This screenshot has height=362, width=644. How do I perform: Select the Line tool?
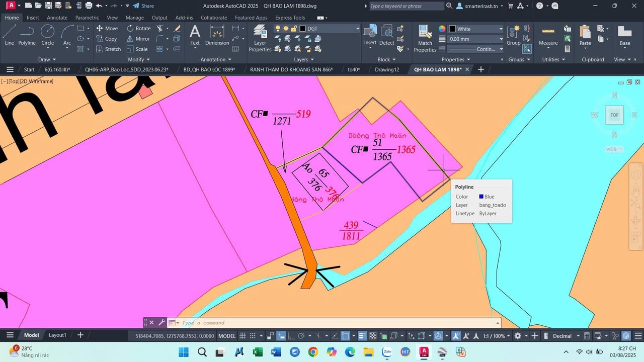[9, 35]
